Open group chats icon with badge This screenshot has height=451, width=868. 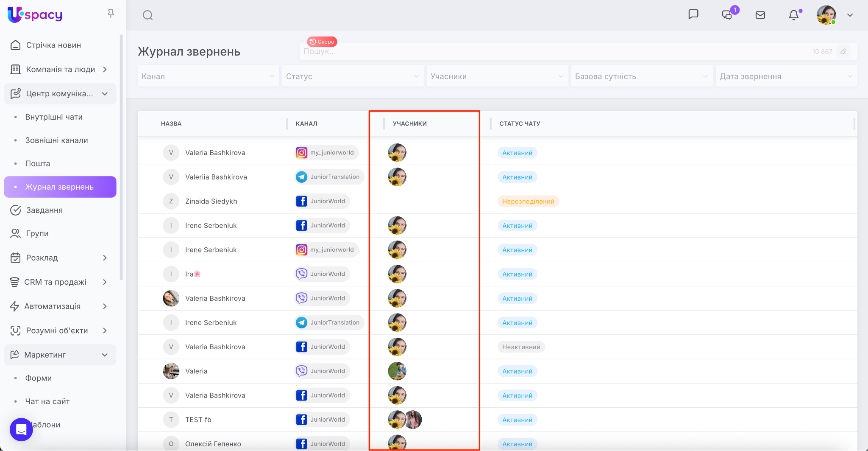click(727, 15)
